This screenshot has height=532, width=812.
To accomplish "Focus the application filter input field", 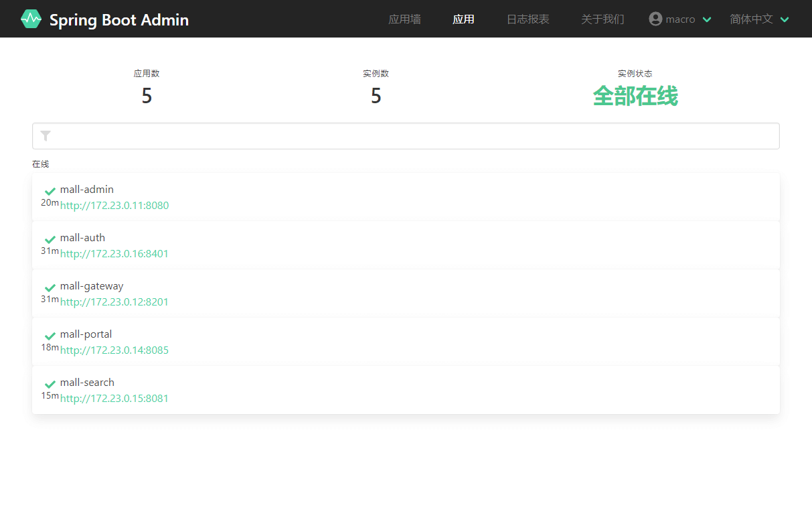I will point(406,136).
